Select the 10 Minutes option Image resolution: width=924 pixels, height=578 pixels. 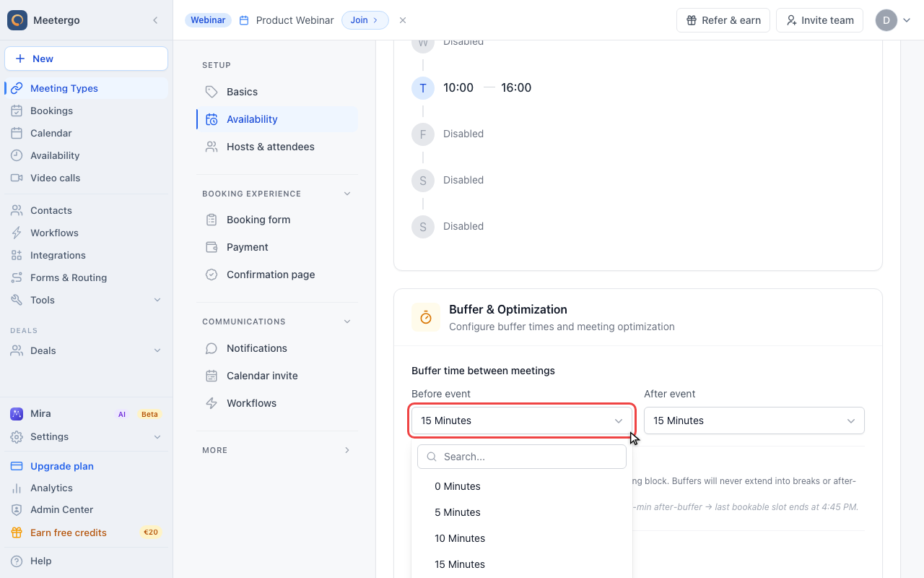coord(522,538)
